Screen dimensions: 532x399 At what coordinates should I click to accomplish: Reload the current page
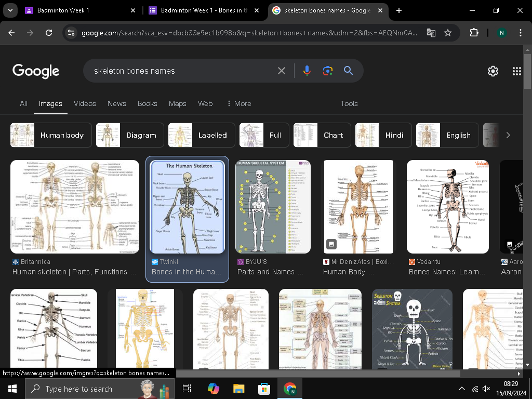(49, 33)
